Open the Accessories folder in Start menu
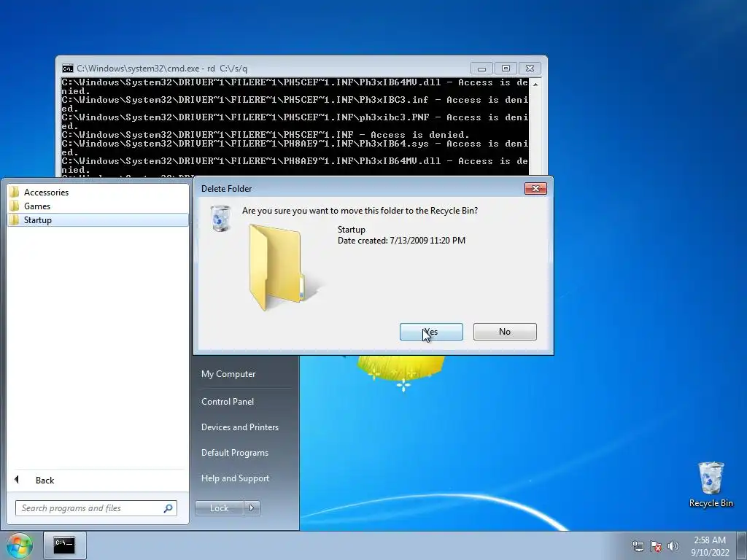747x560 pixels. click(98, 192)
